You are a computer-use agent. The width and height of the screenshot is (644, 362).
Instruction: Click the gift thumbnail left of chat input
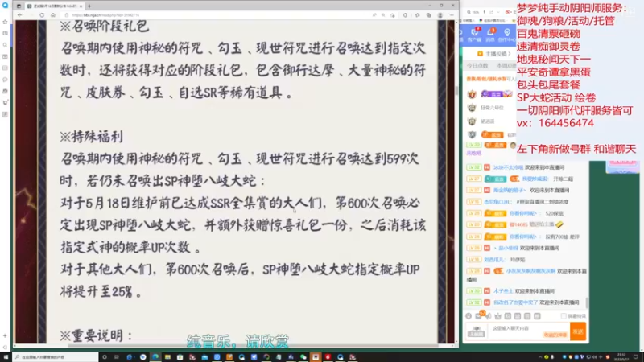pyautogui.click(x=477, y=331)
